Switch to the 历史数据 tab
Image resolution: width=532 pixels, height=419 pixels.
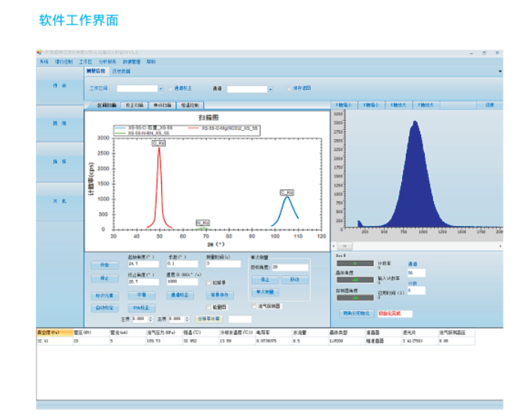(x=121, y=71)
